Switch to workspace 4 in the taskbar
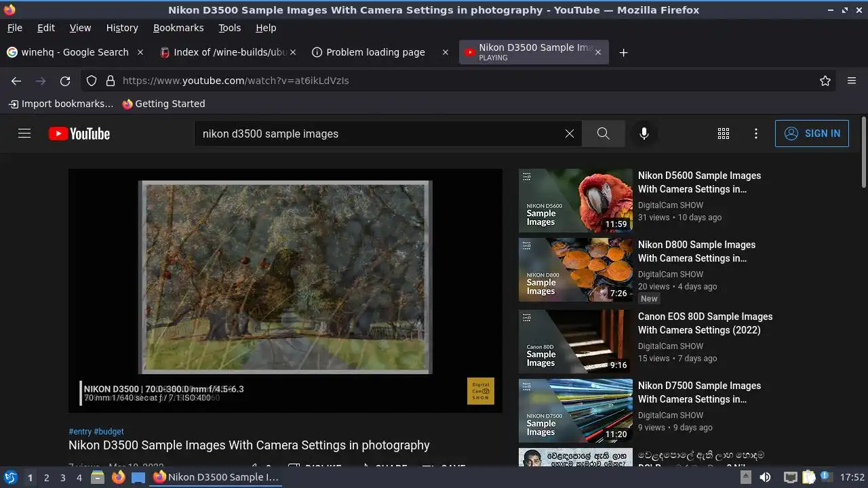868x488 pixels. 79,477
